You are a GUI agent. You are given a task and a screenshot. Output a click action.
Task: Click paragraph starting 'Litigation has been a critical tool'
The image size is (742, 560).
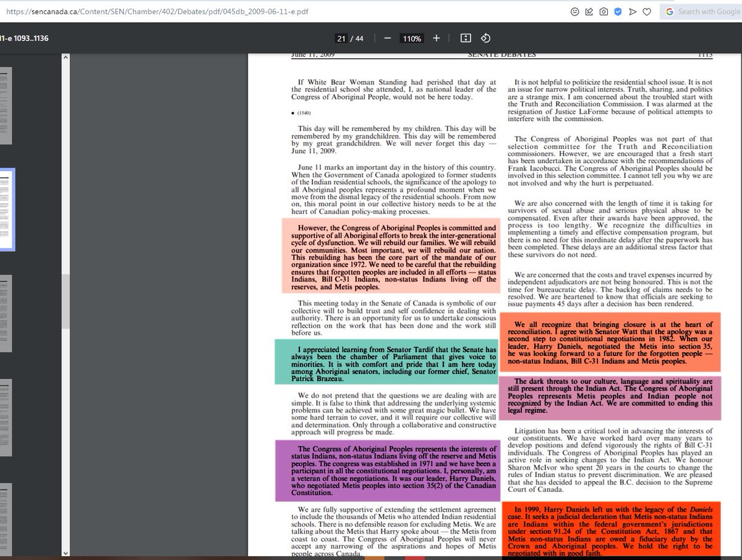coord(610,460)
